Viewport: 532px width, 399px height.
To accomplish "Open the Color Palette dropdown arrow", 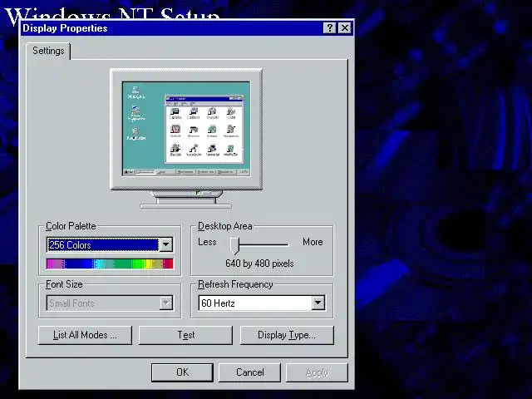I will click(166, 244).
